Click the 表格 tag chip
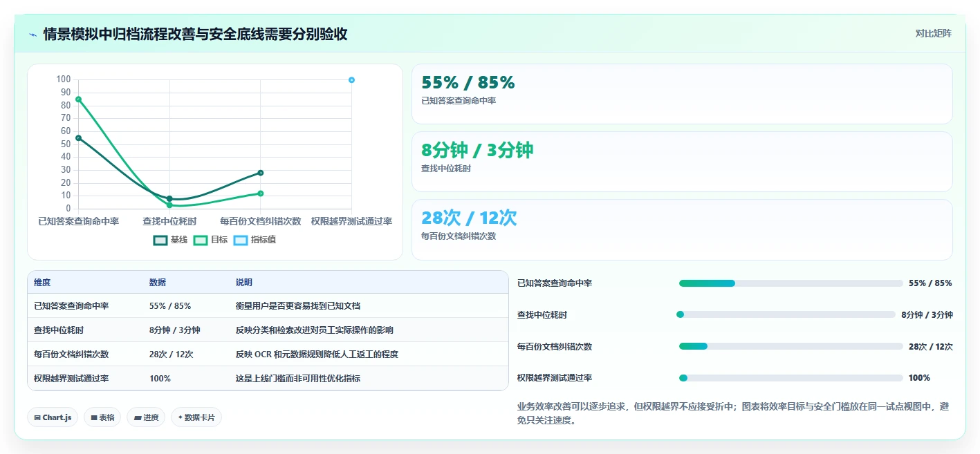Screen dimensions: 980x454 click(102, 417)
